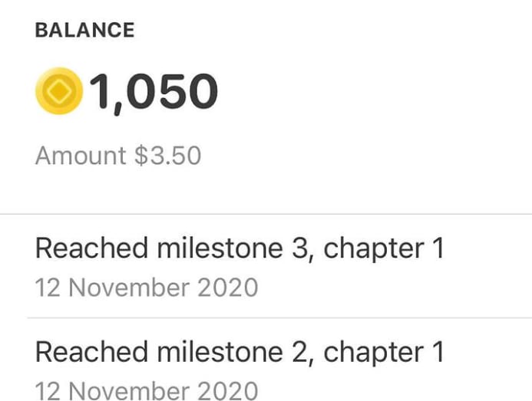Click the date under milestone 2

[x=147, y=390]
